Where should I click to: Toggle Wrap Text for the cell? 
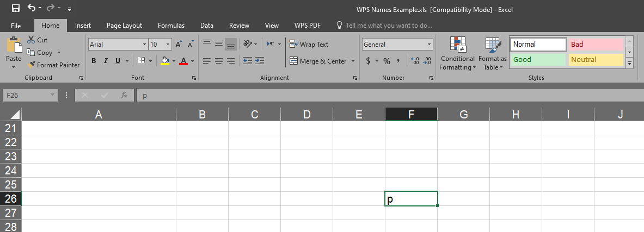(x=309, y=45)
